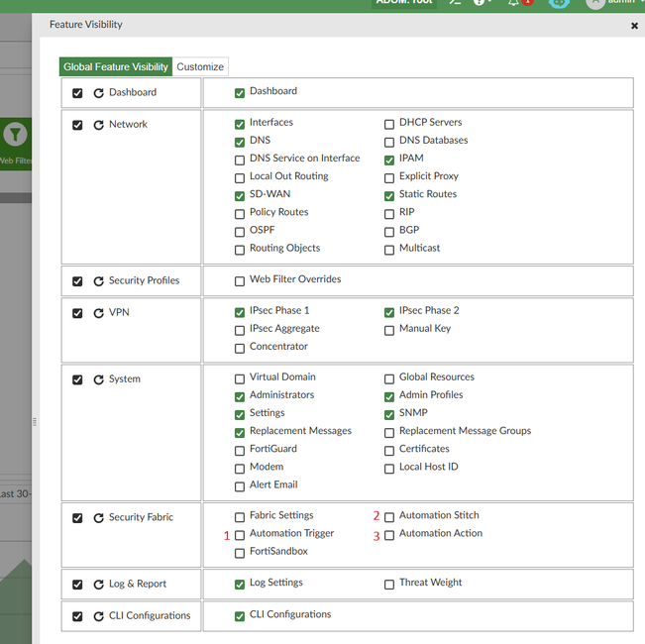This screenshot has height=644, width=645.
Task: Click the Log & Report refresh icon
Action: pos(98,585)
